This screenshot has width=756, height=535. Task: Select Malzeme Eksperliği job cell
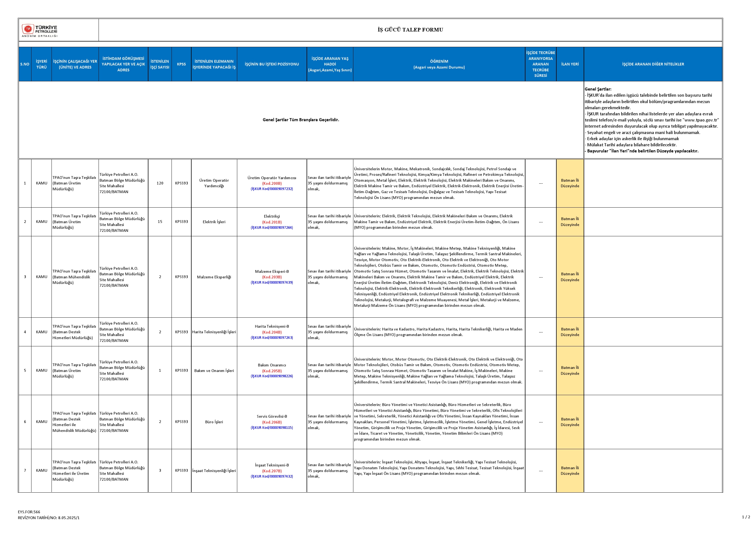pos(214,277)
